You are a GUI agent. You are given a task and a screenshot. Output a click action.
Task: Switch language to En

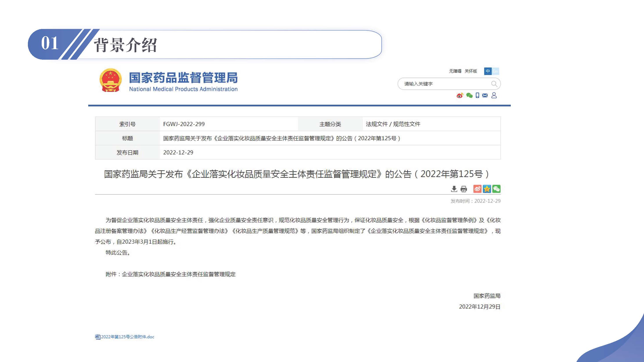(x=495, y=71)
